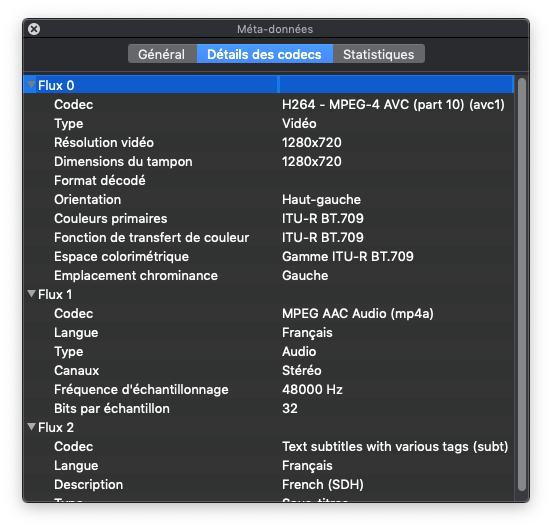
Task: Click the Couleurs primaires row
Action: [x=269, y=219]
